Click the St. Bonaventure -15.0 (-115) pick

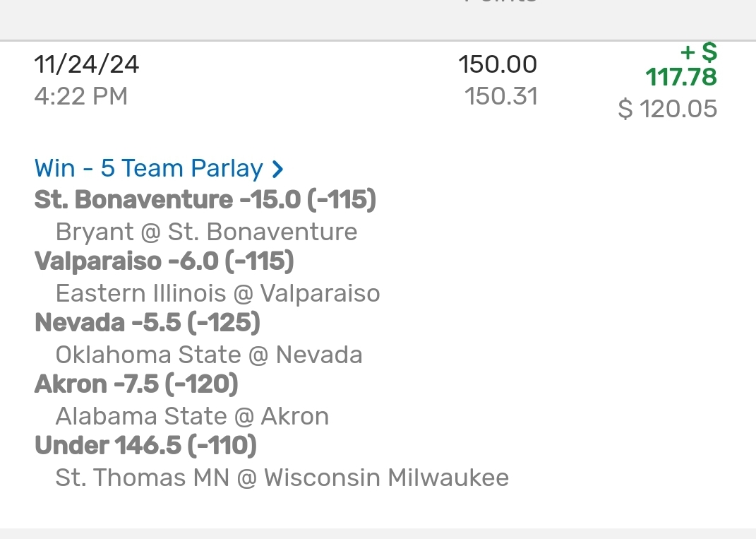pyautogui.click(x=205, y=200)
